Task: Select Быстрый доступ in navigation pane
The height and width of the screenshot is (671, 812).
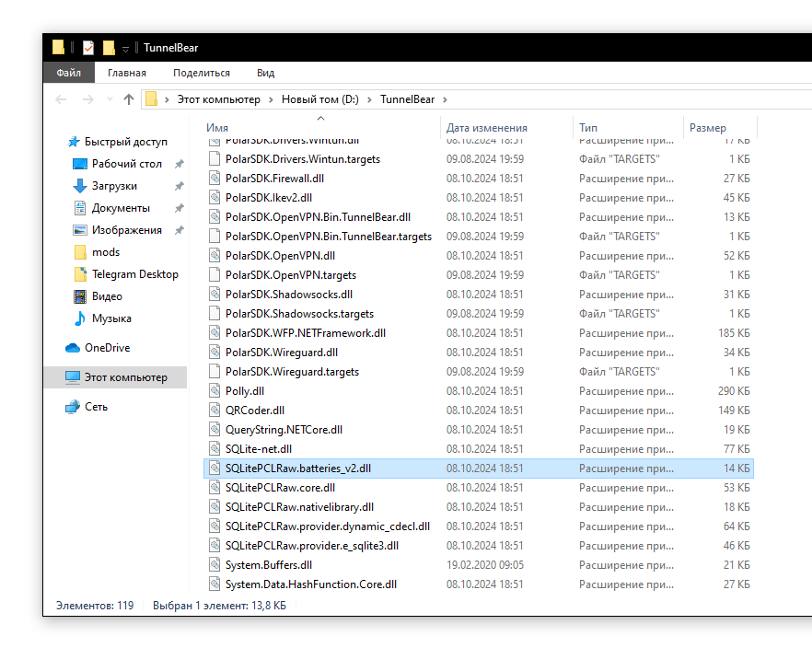Action: (x=126, y=142)
